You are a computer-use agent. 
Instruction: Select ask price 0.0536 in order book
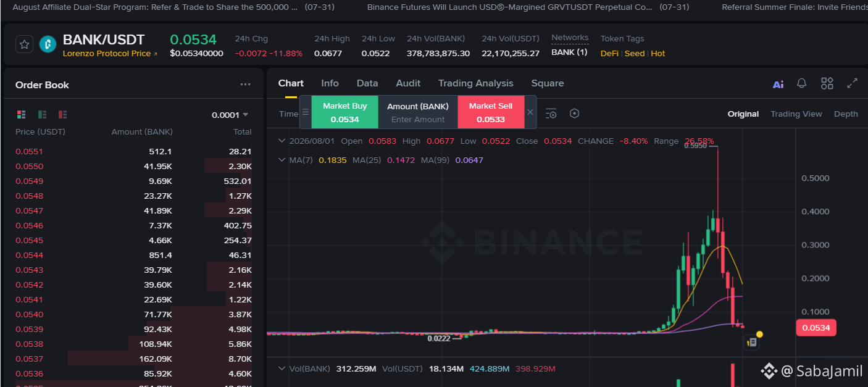coord(29,373)
